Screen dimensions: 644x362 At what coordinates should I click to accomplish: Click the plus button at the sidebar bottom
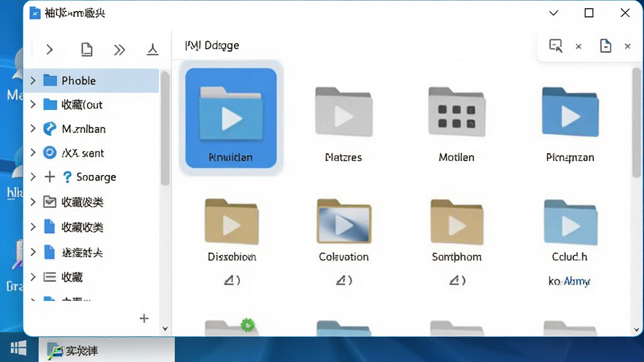pos(144,319)
